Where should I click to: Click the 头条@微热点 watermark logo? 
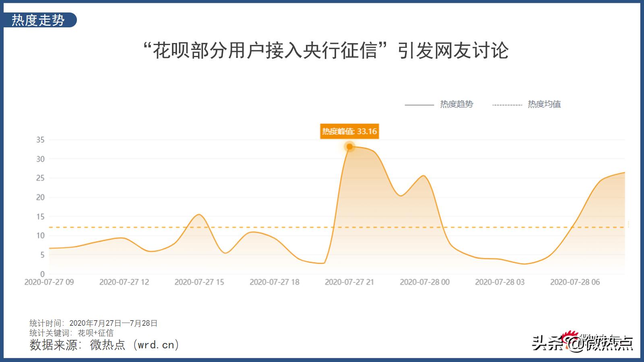click(x=582, y=342)
